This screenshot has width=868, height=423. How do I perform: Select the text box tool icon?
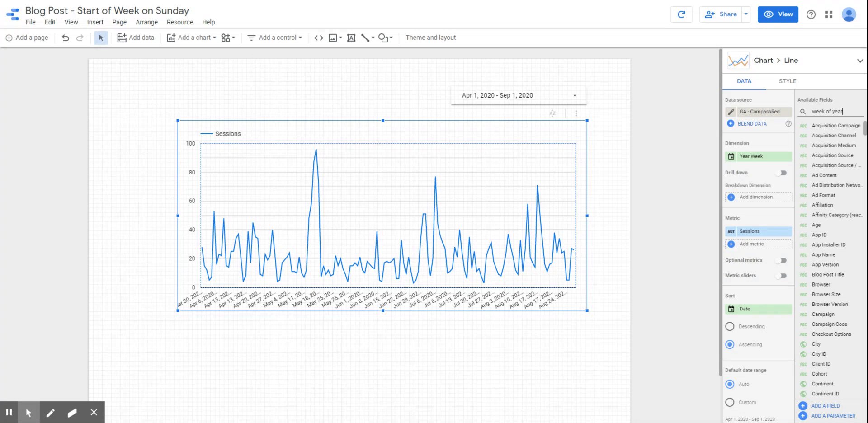(351, 38)
